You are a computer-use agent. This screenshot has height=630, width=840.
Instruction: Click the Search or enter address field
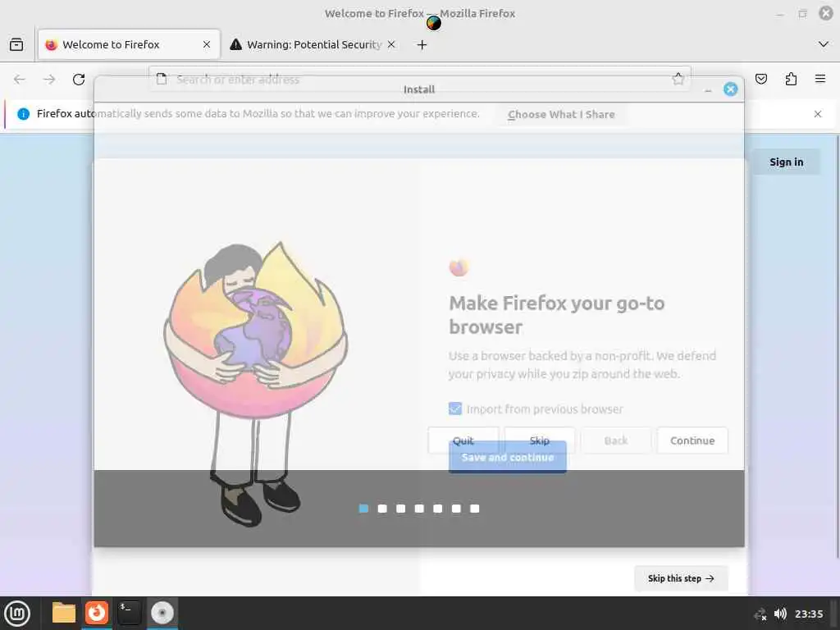419,80
